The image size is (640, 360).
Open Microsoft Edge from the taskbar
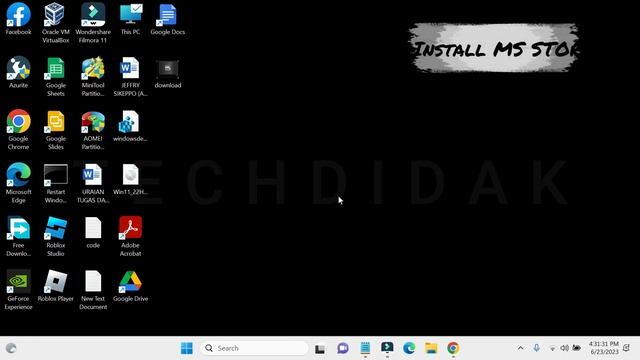tap(409, 348)
